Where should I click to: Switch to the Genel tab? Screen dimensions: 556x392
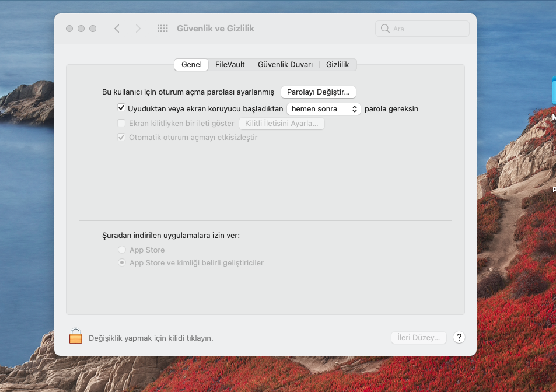pos(191,65)
